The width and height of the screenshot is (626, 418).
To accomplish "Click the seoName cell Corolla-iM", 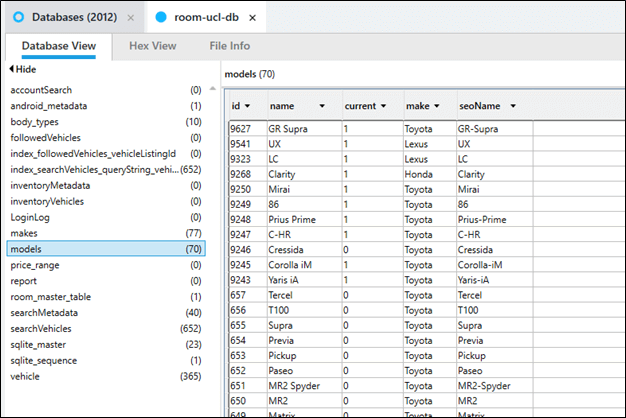I will pyautogui.click(x=495, y=265).
